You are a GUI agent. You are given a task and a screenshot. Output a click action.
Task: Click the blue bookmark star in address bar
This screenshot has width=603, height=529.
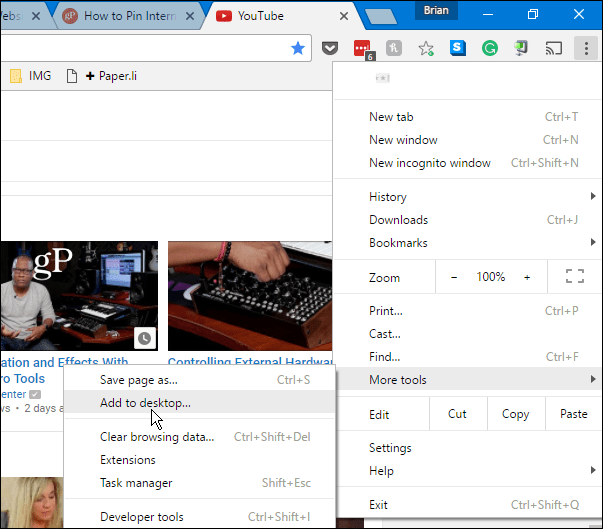click(x=298, y=48)
